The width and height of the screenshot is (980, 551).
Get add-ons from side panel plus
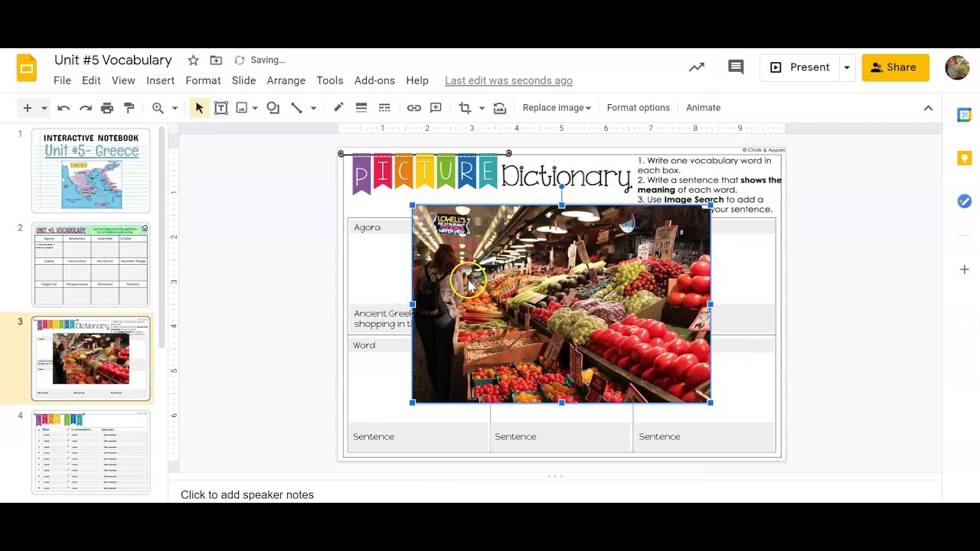(965, 269)
